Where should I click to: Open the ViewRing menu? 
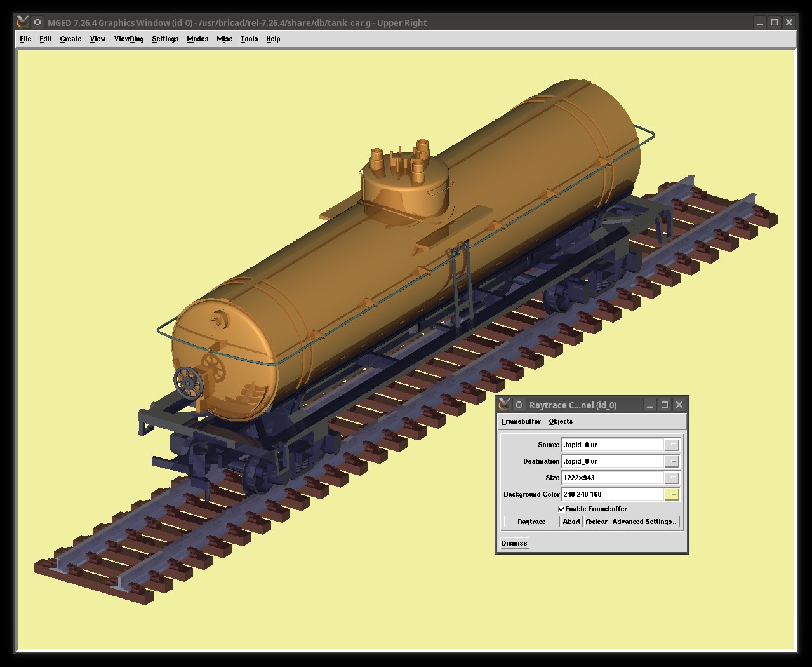[129, 39]
